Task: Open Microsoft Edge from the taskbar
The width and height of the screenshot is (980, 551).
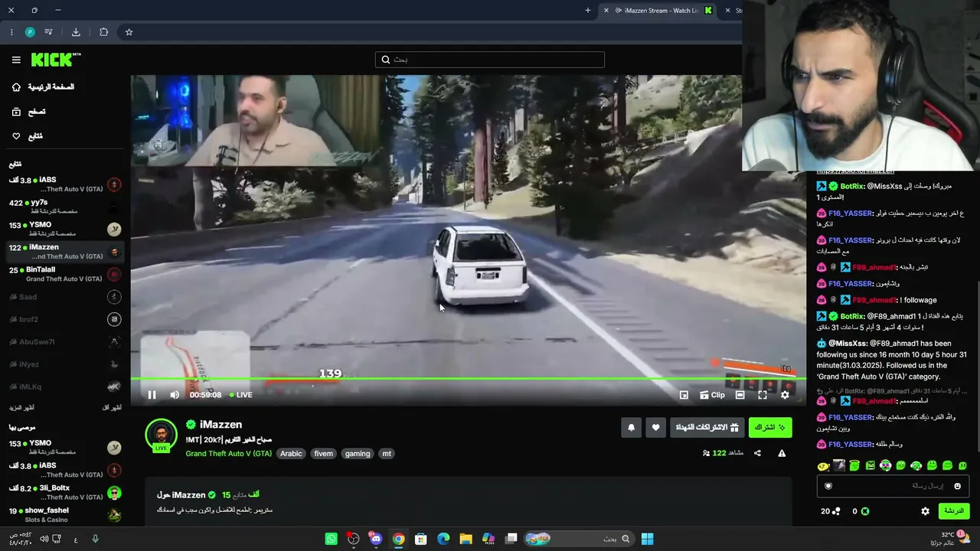Action: [443, 539]
